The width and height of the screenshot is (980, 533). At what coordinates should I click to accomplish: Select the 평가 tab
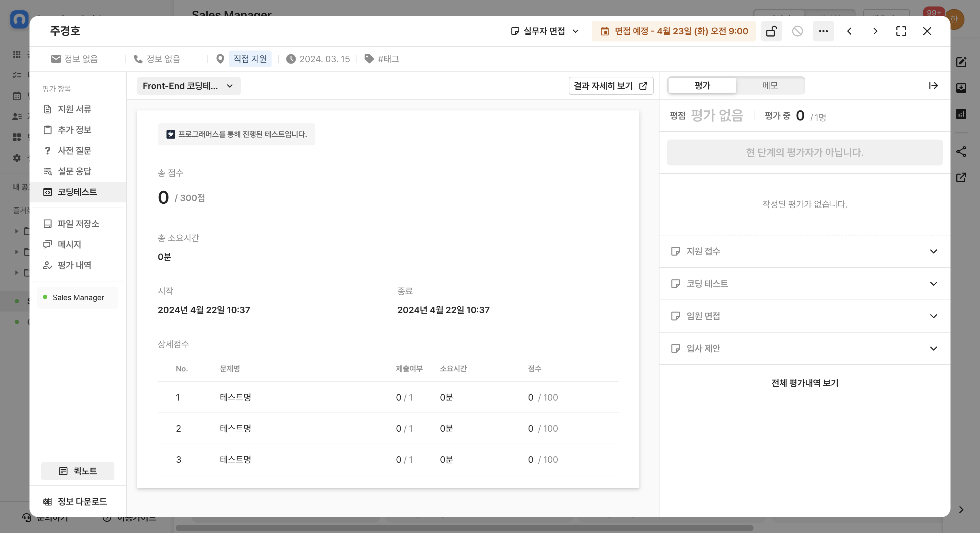[x=702, y=85]
